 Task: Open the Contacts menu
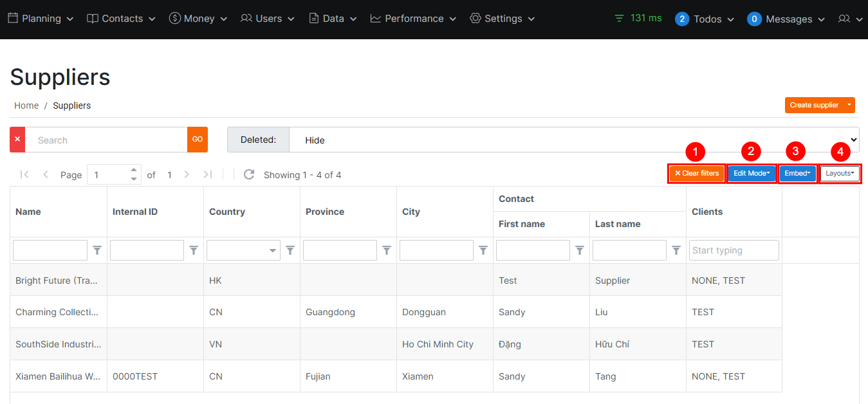tap(121, 19)
